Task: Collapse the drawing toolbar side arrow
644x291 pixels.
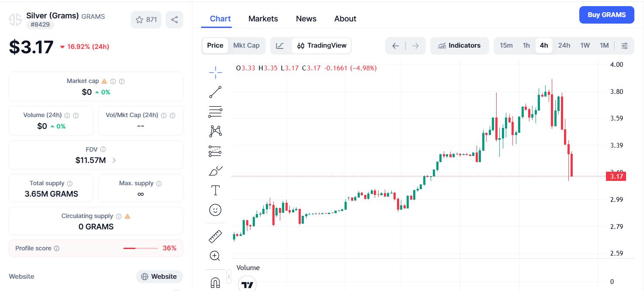Action: tap(229, 276)
